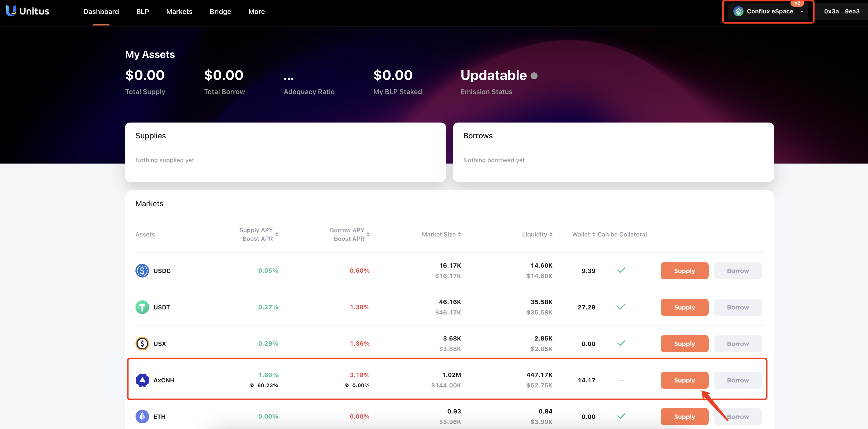Click the USX token icon

(x=142, y=343)
